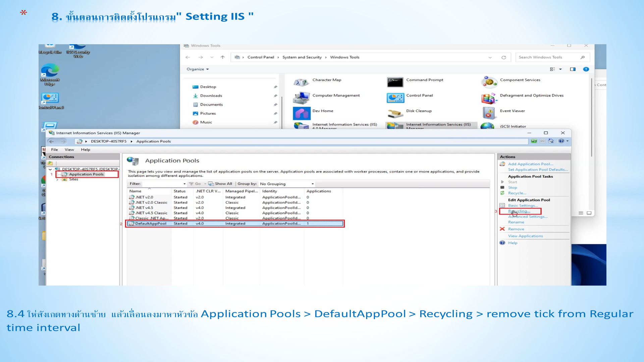
Task: Click Control Panel breadcrumb in address bar
Action: click(x=261, y=57)
